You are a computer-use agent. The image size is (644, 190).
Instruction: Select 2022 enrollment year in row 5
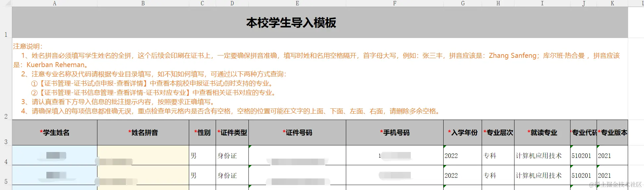(463, 175)
